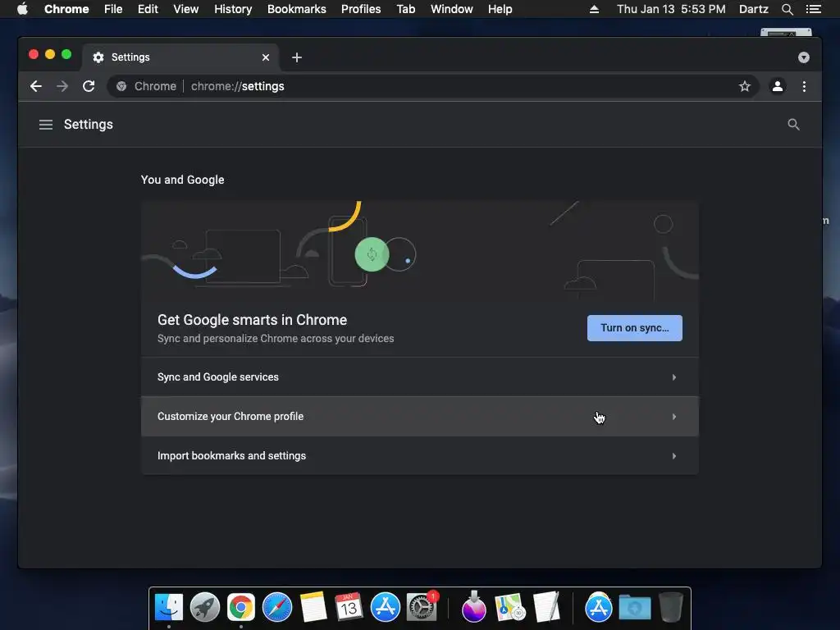
Task: Open the Tab menu
Action: (x=405, y=9)
